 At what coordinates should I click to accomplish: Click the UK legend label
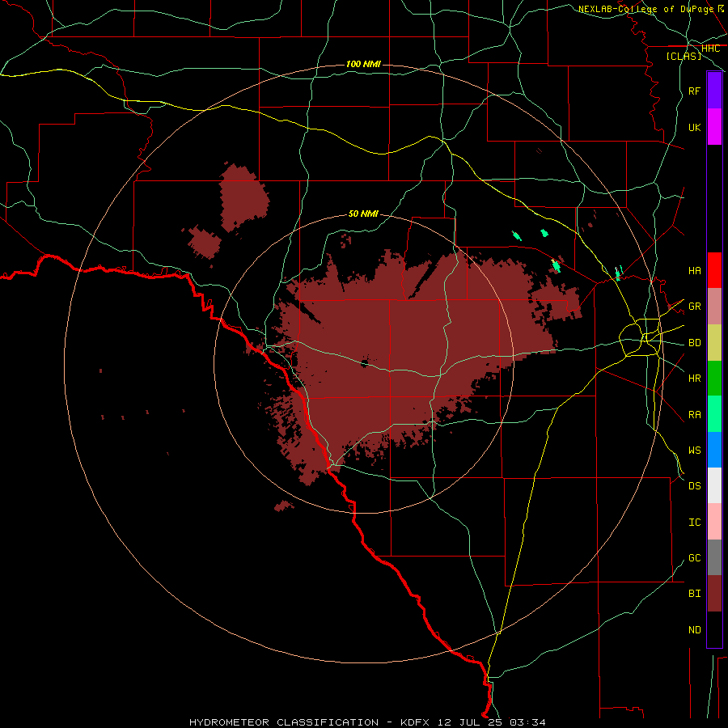pos(694,127)
